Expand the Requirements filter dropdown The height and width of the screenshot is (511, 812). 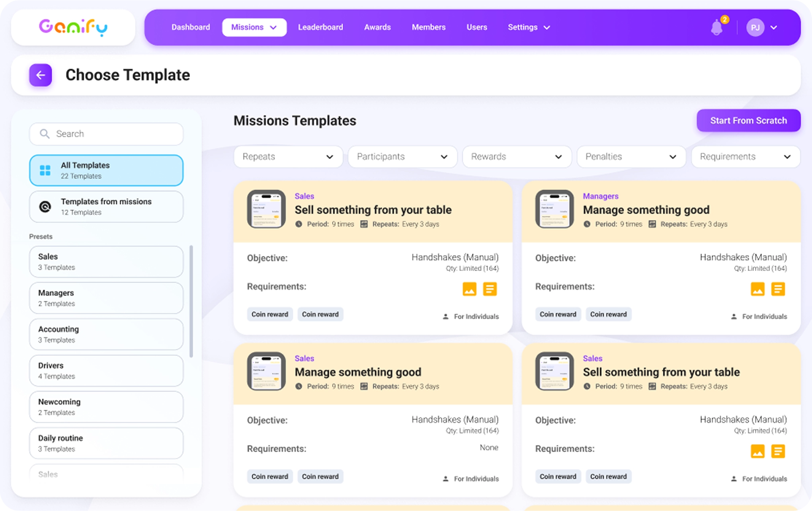pos(746,156)
